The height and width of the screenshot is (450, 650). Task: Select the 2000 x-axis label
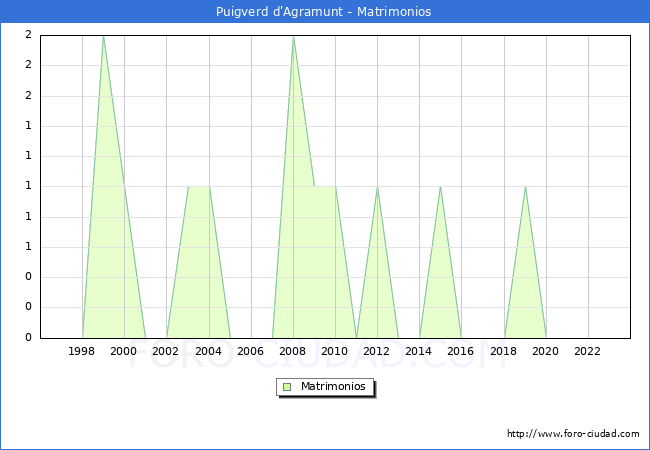click(124, 351)
